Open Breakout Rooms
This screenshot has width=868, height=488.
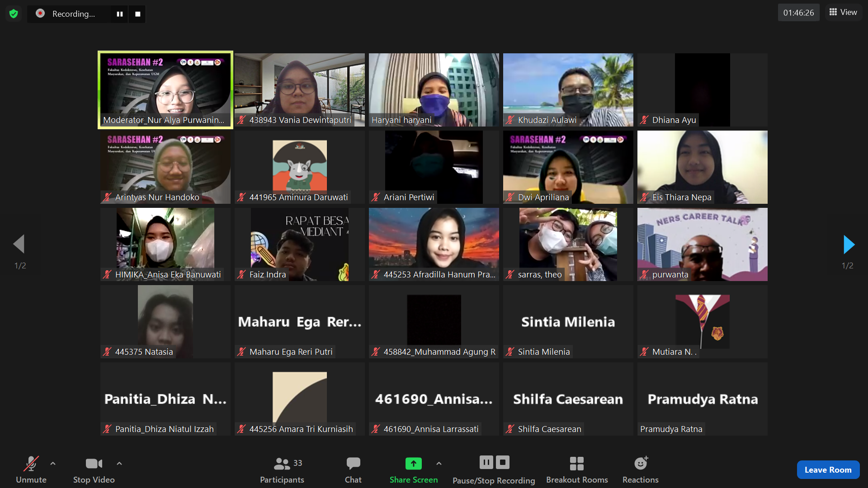(x=576, y=469)
